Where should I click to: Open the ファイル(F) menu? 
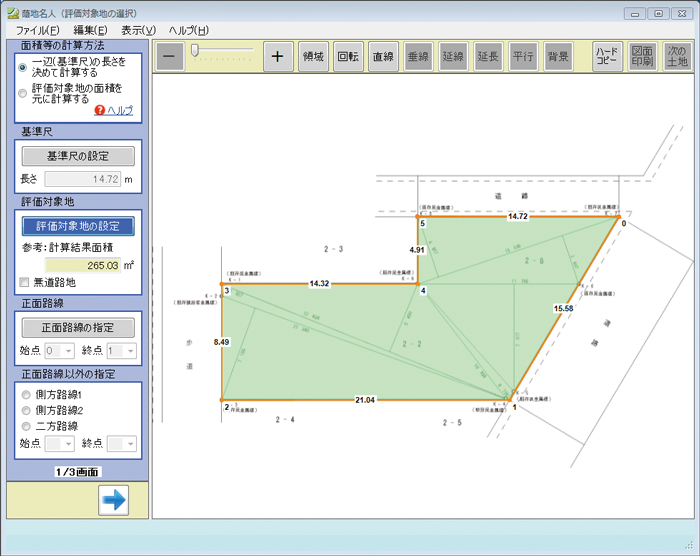37,31
